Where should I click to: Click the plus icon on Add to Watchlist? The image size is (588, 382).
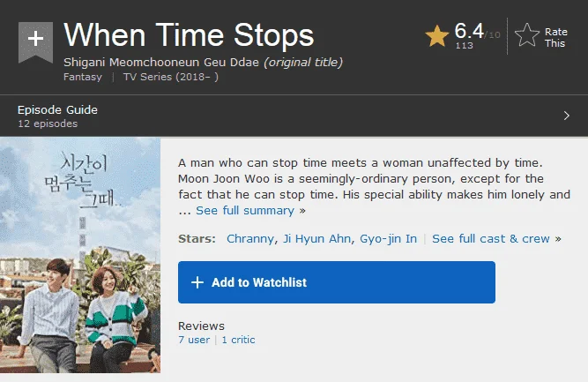(197, 282)
